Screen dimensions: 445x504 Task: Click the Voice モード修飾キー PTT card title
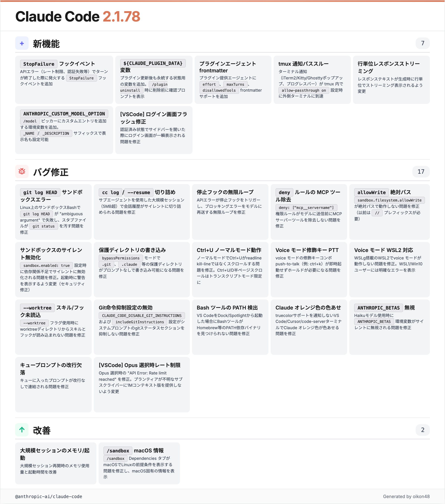click(x=307, y=250)
